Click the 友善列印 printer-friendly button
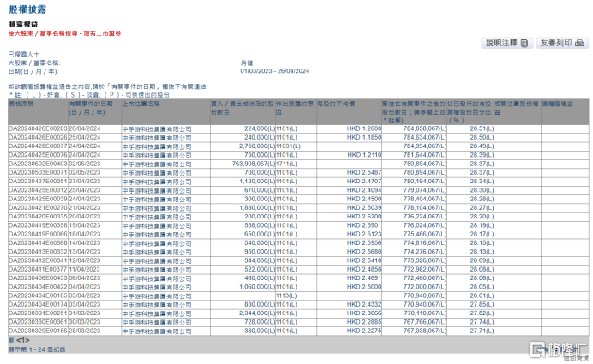The height and width of the screenshot is (364, 593). point(562,43)
